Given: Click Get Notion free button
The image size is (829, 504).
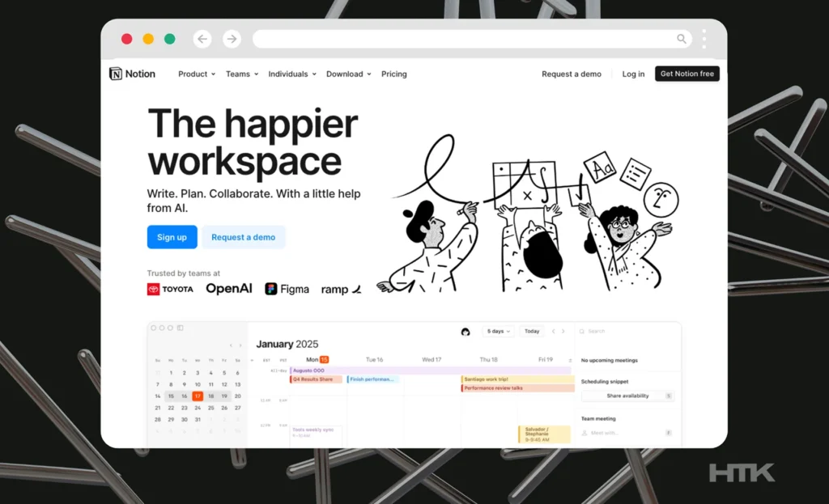Looking at the screenshot, I should point(687,74).
